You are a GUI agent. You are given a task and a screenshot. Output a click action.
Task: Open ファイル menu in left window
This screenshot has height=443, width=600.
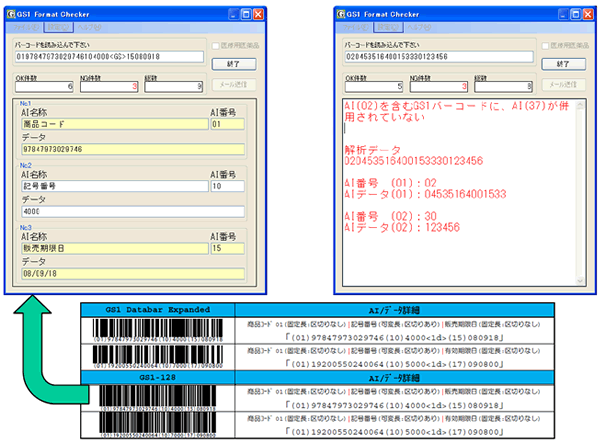click(26, 27)
